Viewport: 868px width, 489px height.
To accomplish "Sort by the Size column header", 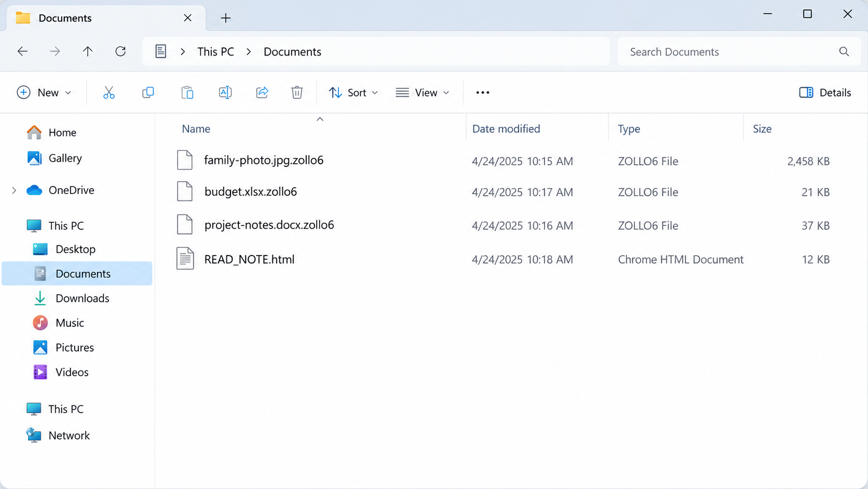I will 762,129.
